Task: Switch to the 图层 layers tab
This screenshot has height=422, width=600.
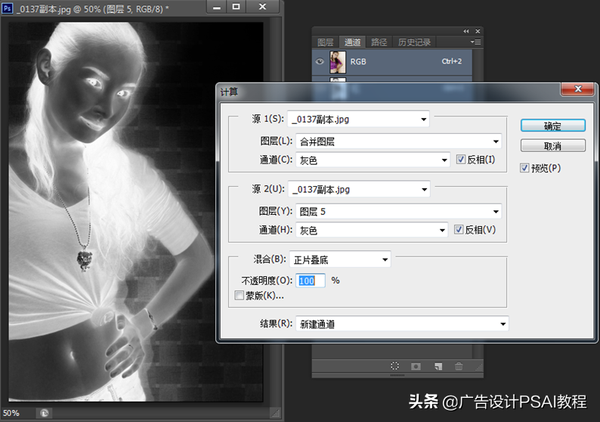Action: pos(325,43)
